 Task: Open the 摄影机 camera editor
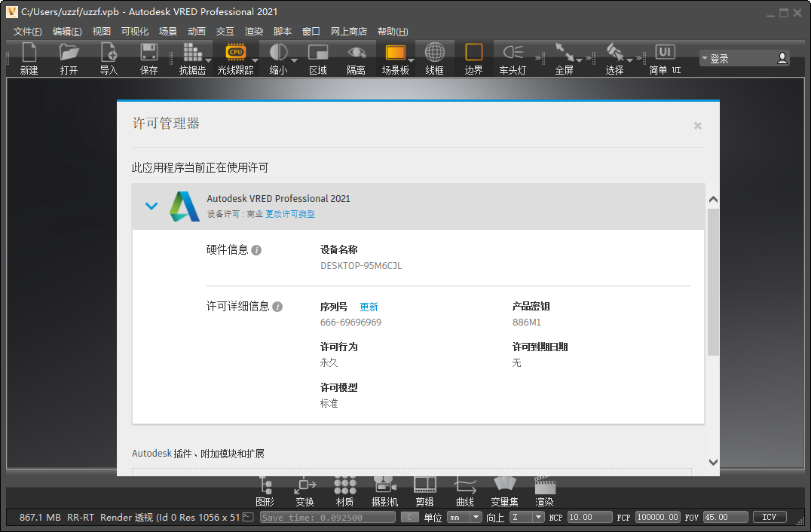[x=384, y=490]
